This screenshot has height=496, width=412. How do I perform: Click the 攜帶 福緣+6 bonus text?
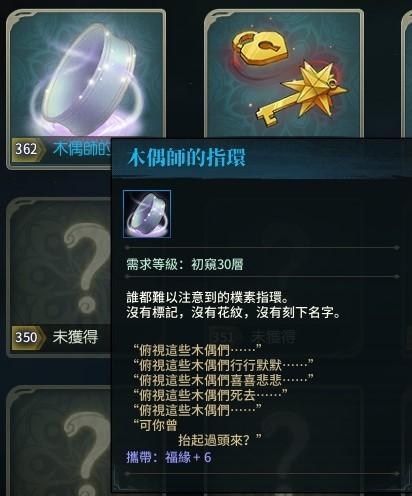(x=169, y=457)
